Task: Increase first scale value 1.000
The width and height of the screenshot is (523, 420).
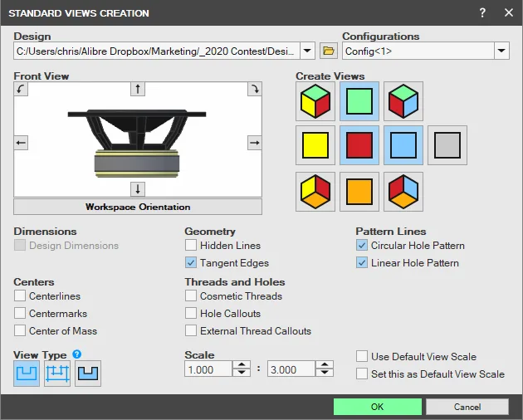Action: pos(242,364)
